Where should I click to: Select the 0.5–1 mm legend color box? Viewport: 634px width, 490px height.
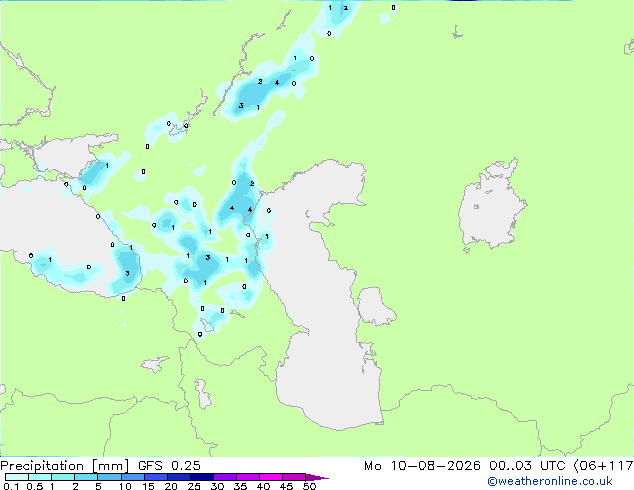pyautogui.click(x=40, y=477)
